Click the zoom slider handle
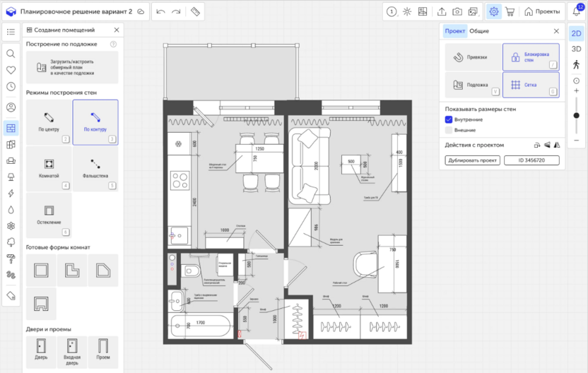The height and width of the screenshot is (373, 588). coord(577,115)
